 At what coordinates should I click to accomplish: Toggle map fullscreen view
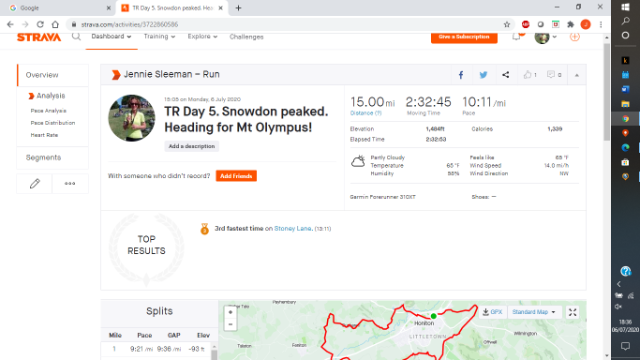(x=573, y=312)
